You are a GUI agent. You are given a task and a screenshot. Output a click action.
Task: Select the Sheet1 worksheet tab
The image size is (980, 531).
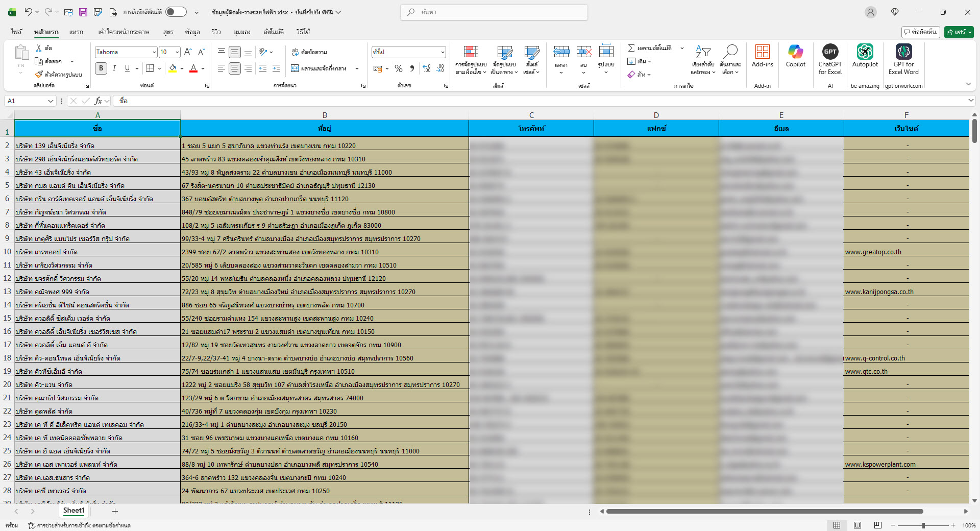(x=73, y=511)
